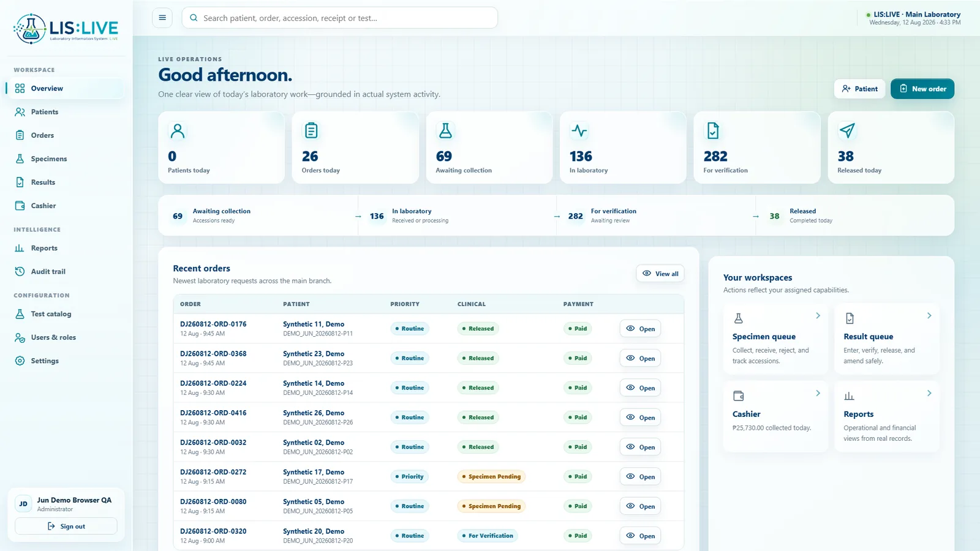Viewport: 980px width, 551px height.
Task: Open Results from the sidebar
Action: (x=66, y=182)
